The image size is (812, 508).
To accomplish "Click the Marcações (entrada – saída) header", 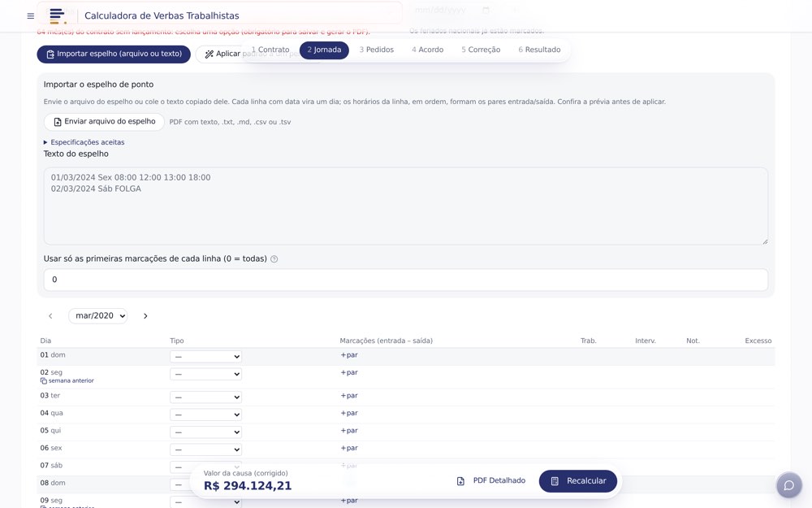I will (x=387, y=341).
